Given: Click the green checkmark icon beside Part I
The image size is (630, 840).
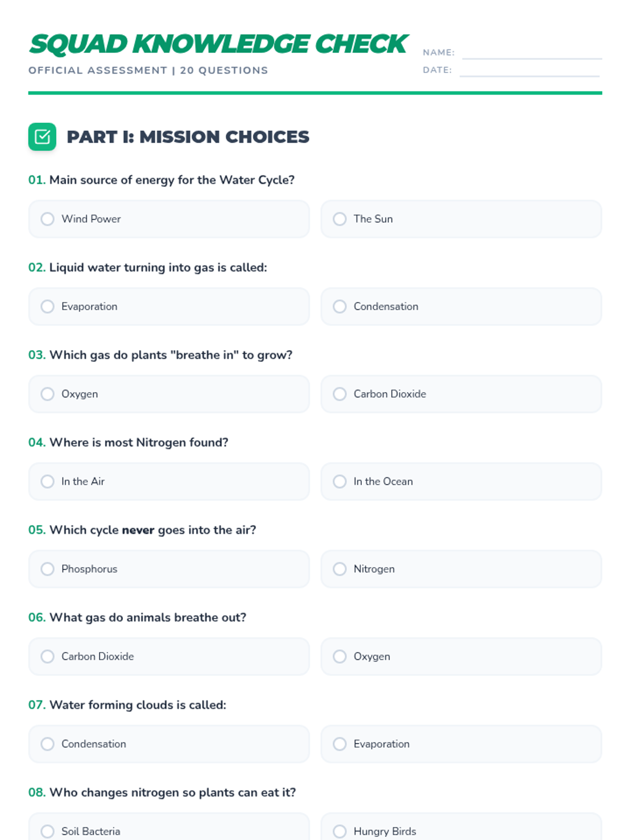Looking at the screenshot, I should pyautogui.click(x=42, y=137).
